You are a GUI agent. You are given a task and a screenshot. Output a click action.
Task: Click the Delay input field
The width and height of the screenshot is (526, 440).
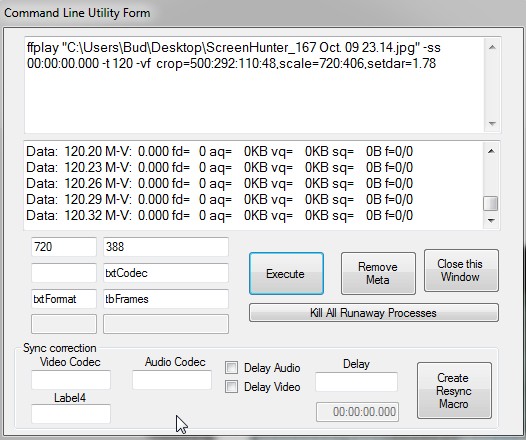click(357, 382)
